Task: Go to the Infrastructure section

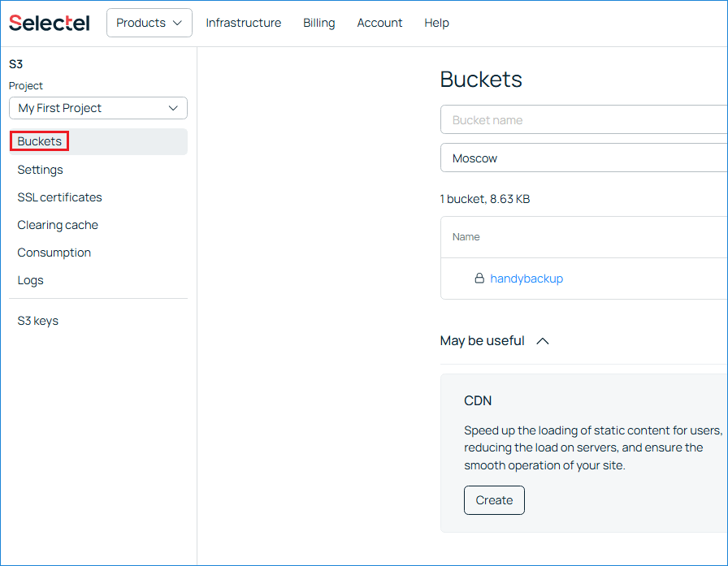Action: pos(243,23)
